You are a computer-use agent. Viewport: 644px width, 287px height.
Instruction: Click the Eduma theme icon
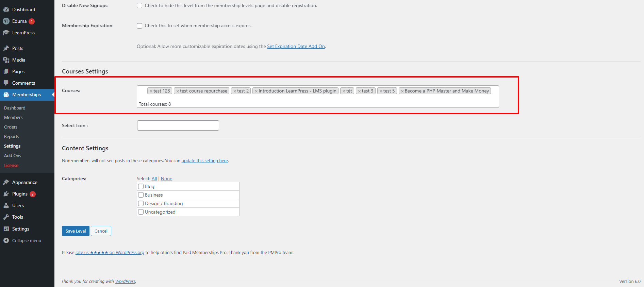[6, 21]
